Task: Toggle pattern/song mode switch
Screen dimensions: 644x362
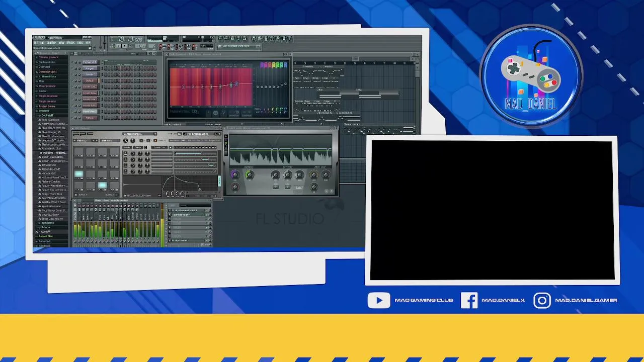Action: tap(112, 45)
